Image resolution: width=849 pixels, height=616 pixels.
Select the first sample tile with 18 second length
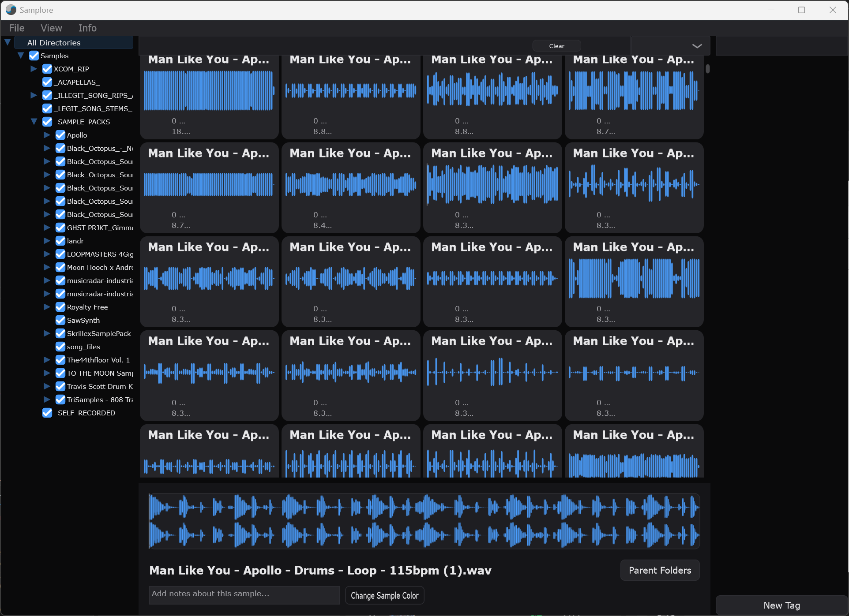click(x=209, y=95)
